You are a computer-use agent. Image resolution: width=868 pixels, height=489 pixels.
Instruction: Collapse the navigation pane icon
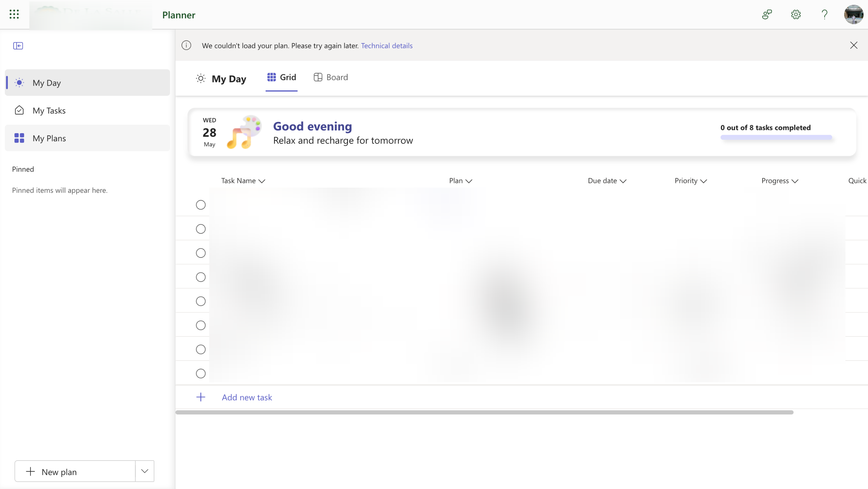tap(18, 46)
